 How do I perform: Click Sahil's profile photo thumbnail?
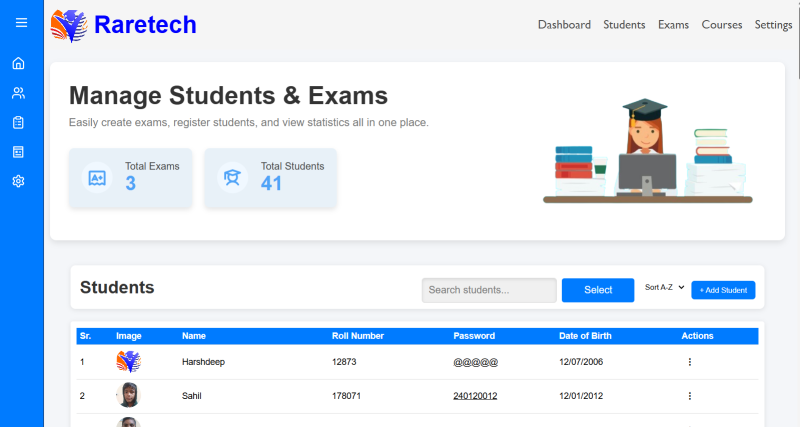[127, 395]
